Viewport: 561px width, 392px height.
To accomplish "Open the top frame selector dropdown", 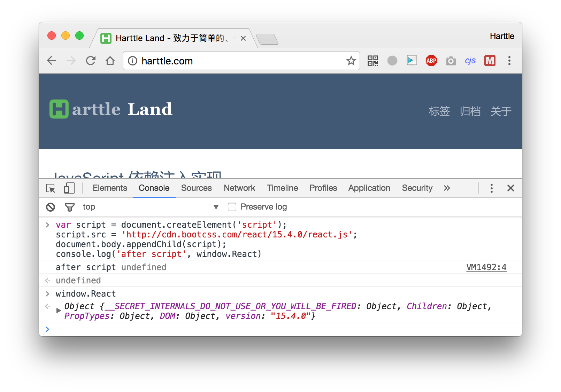I will (x=216, y=207).
